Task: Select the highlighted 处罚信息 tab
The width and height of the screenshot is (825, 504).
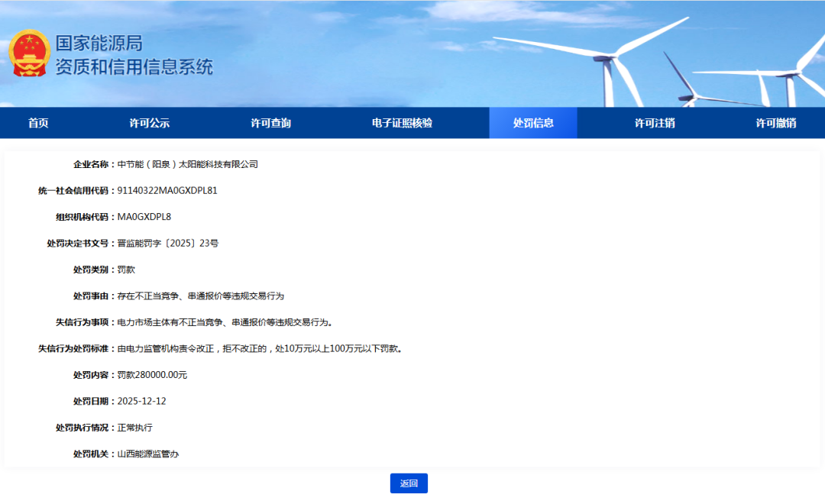Action: click(x=533, y=123)
